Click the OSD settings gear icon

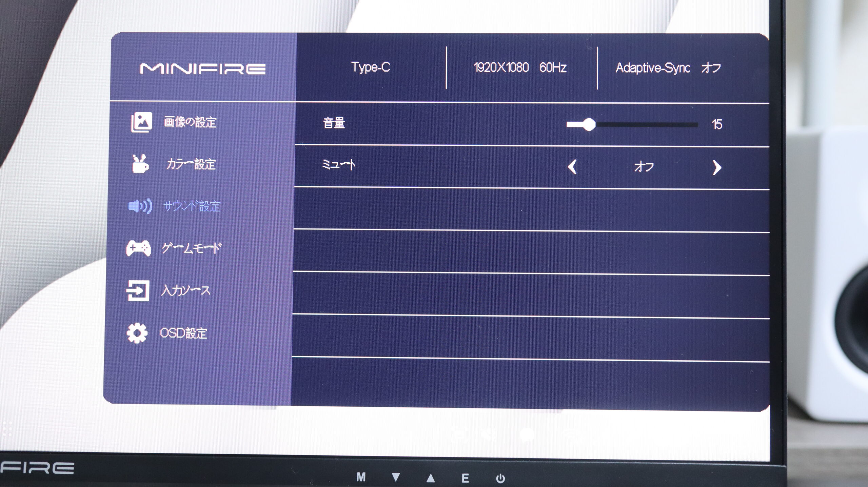(x=137, y=333)
